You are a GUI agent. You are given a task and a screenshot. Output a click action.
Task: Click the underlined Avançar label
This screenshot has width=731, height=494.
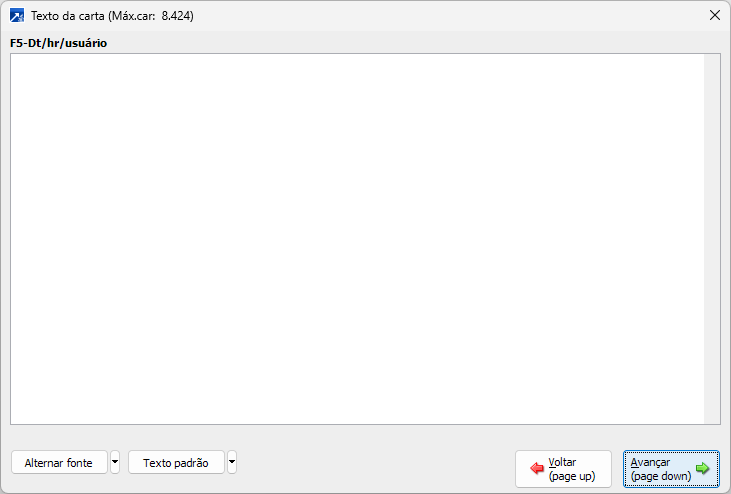click(x=650, y=462)
